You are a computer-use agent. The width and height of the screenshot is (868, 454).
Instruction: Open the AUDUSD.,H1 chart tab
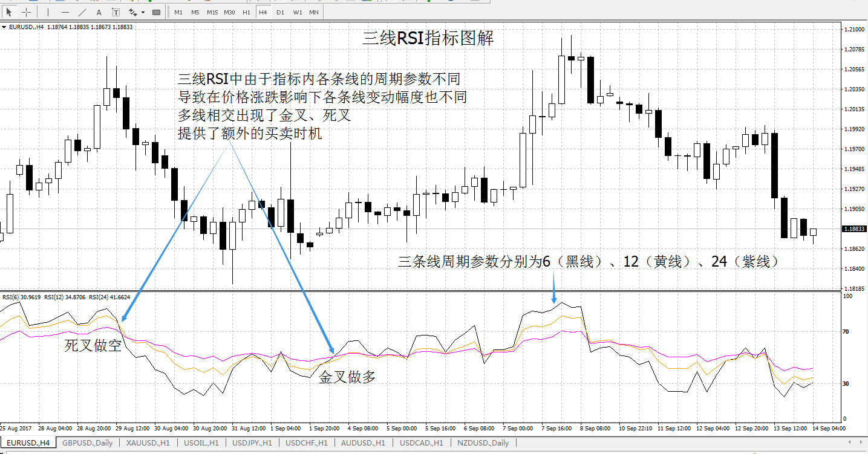(x=363, y=443)
